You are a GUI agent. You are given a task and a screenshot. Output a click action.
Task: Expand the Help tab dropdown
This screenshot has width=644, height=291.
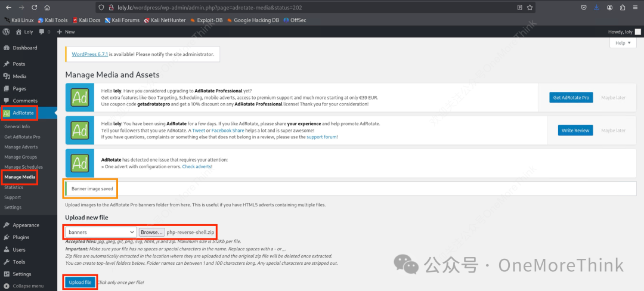click(623, 43)
